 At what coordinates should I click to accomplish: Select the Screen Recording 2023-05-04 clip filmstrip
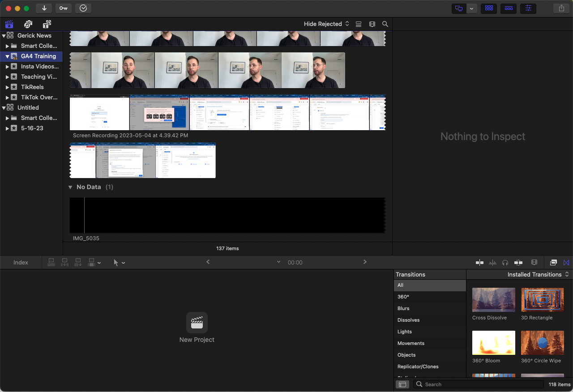click(x=227, y=112)
